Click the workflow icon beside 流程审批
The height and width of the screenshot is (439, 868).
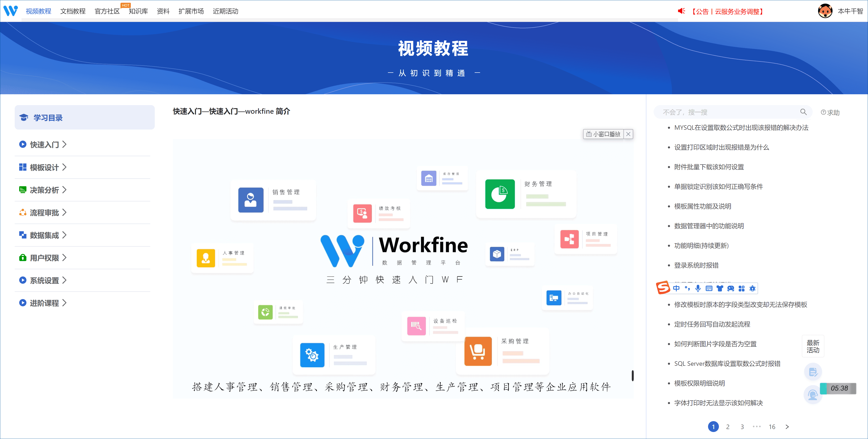[x=23, y=212]
